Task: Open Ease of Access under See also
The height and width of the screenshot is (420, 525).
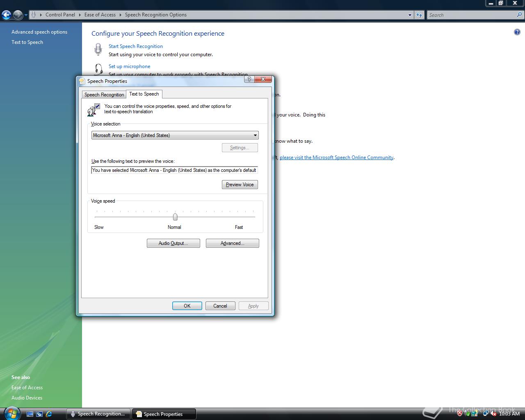Action: (27, 388)
